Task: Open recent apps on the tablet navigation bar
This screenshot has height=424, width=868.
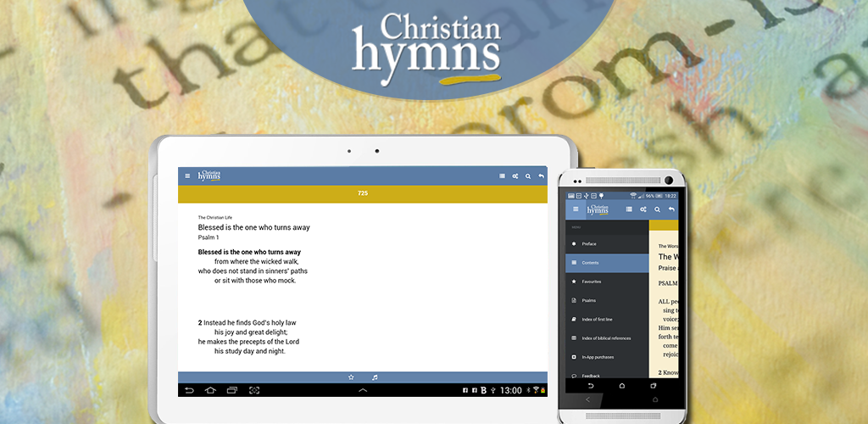Action: tap(232, 390)
